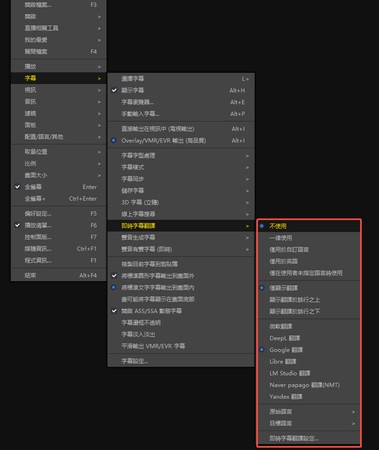Viewport: 379px width, 450px height.
Task: Expand 字幕同步 submenu
Action: click(181, 179)
